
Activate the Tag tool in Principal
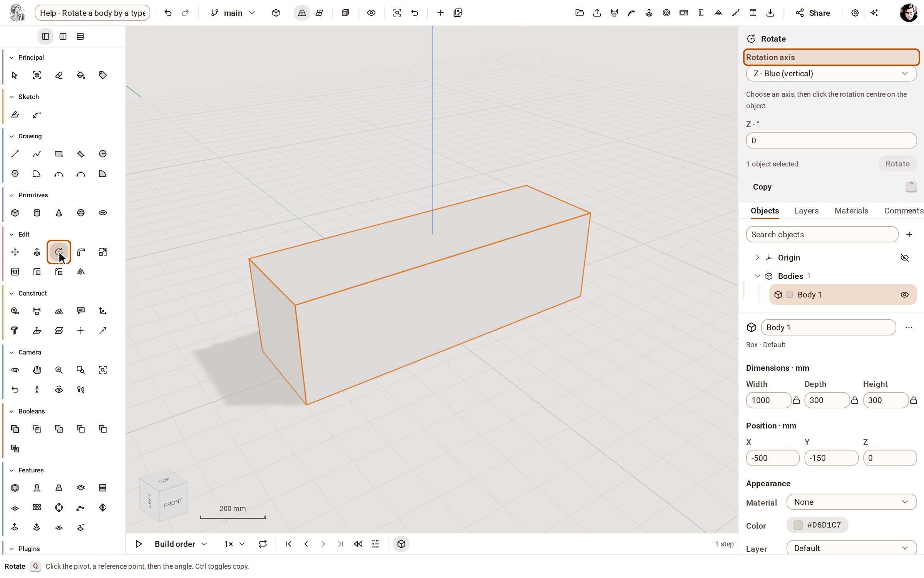[x=103, y=75]
